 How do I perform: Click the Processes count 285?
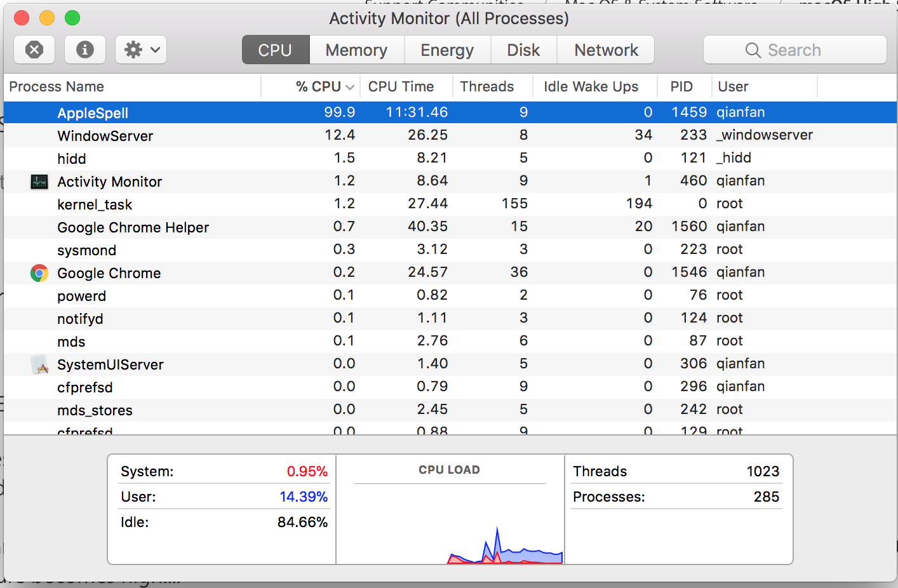coord(767,497)
